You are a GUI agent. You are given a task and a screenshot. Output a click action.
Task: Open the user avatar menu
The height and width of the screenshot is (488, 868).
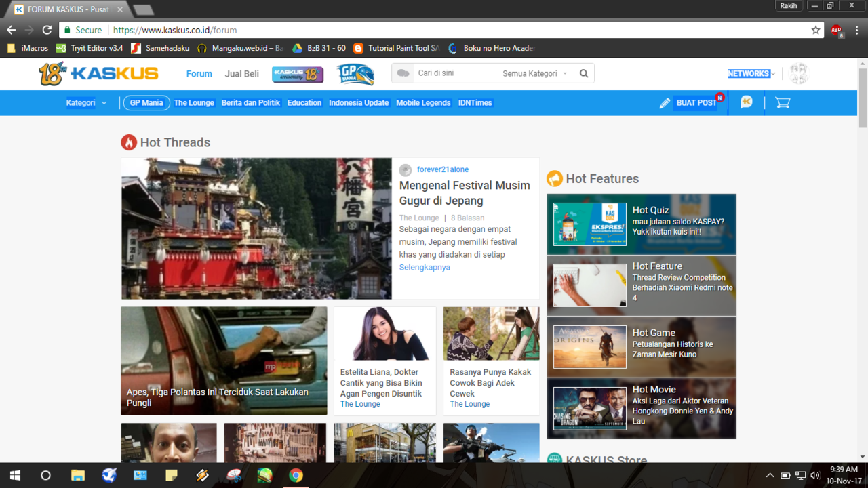point(799,73)
